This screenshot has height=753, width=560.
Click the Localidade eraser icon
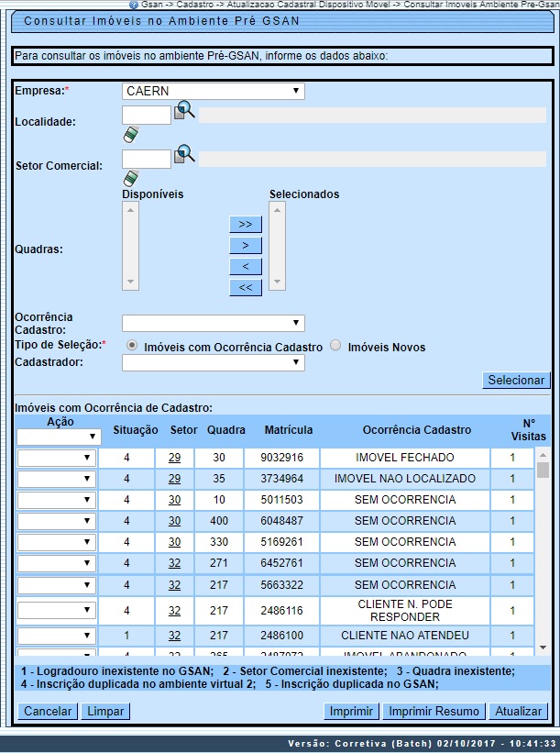pos(130,135)
